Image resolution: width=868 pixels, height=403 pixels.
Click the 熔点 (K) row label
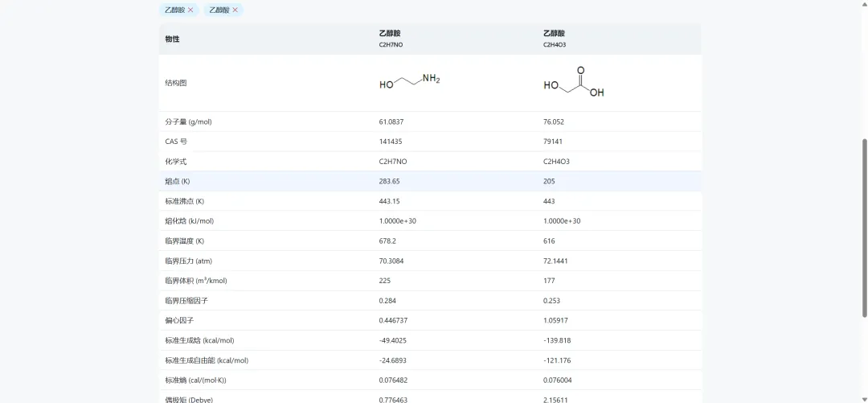coord(178,181)
